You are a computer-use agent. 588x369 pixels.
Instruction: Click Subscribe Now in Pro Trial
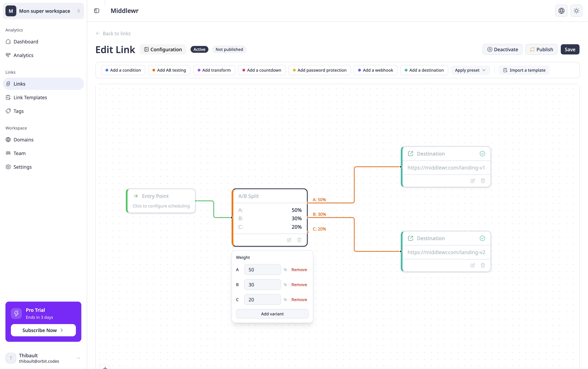(x=43, y=330)
